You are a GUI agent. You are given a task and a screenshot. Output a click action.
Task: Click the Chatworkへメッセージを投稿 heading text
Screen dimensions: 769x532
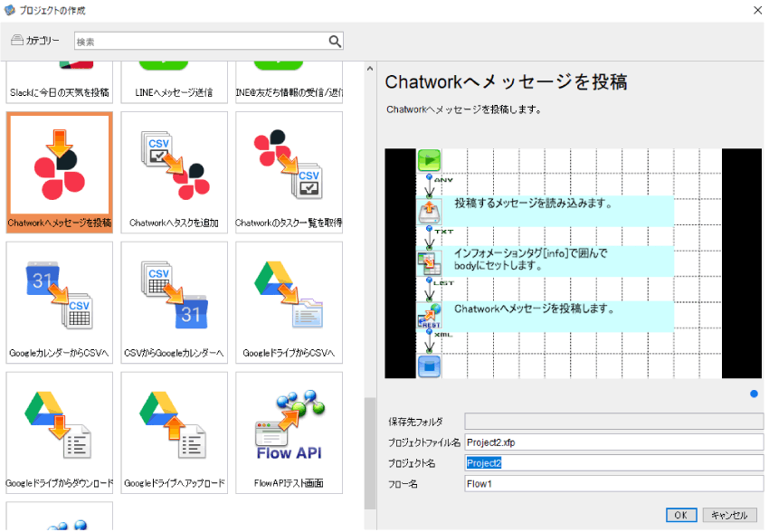click(506, 82)
